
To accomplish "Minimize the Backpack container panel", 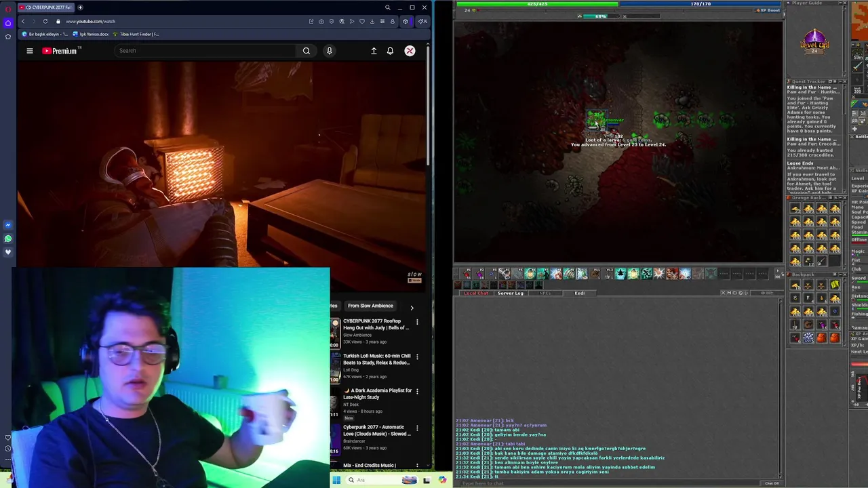I will tap(840, 274).
